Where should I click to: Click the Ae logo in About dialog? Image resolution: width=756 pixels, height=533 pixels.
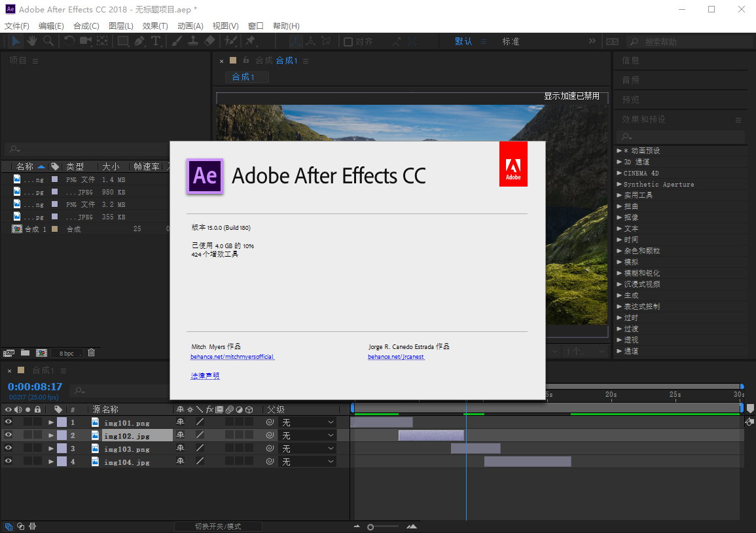click(x=205, y=176)
